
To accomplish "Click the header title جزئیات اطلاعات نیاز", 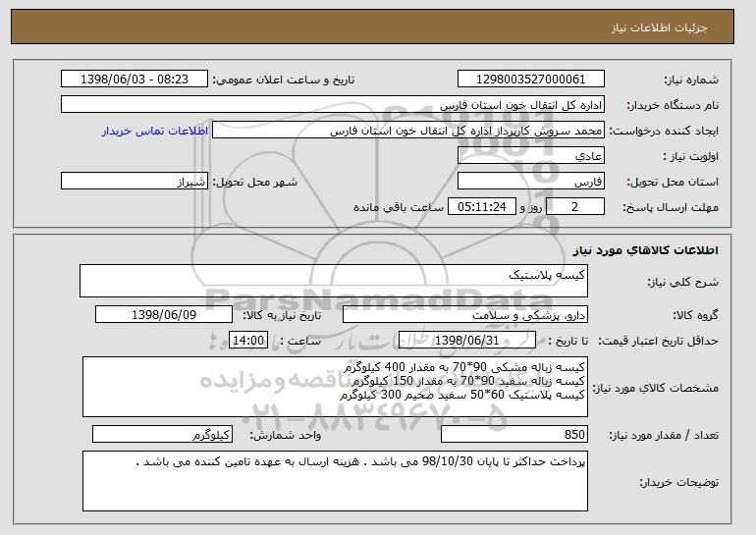I will (x=659, y=27).
